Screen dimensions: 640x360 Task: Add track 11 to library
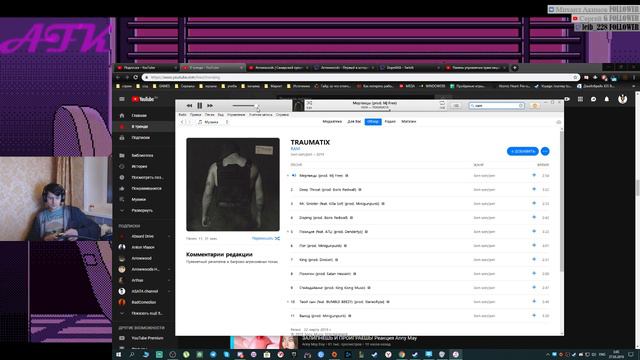[534, 316]
